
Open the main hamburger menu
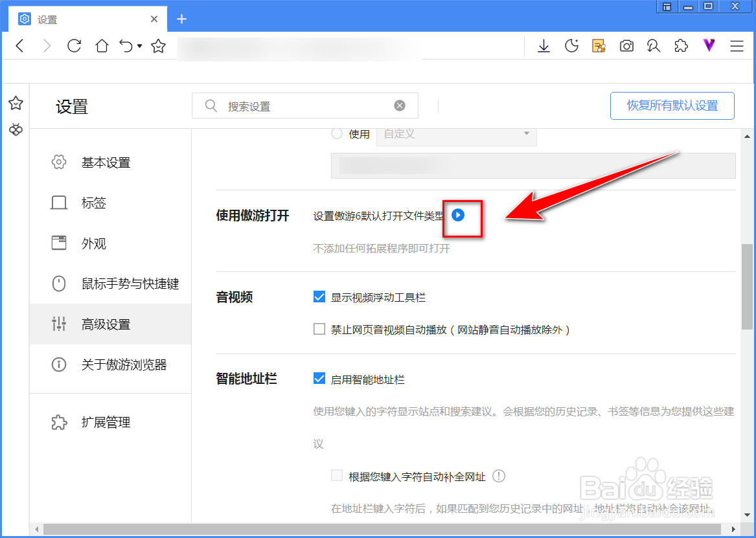tap(737, 46)
